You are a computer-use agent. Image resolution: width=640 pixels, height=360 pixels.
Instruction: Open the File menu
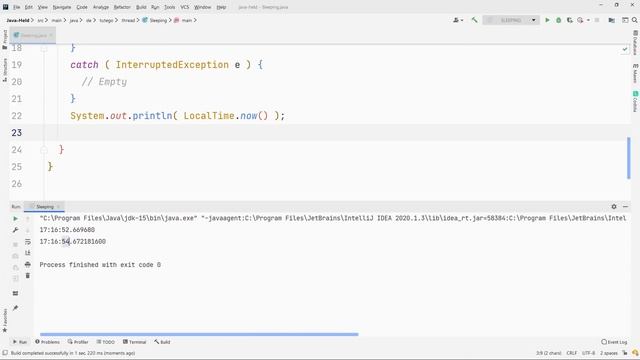[17, 7]
